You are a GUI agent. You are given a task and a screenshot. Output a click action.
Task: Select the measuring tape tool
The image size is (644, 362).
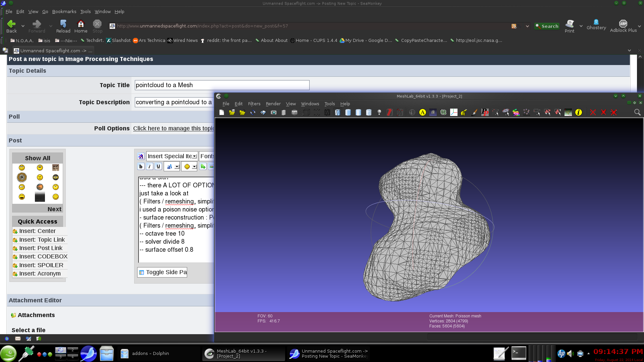click(x=464, y=113)
